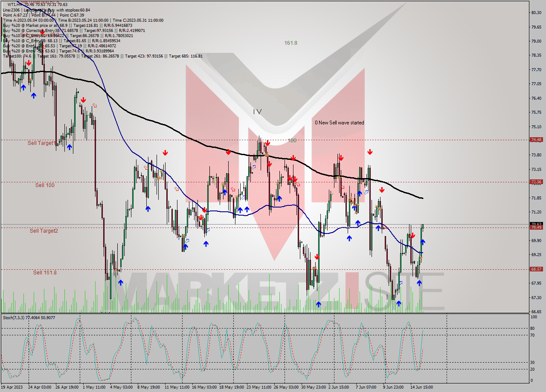The image size is (546, 392).
Task: Click the chart title WTI,H4
Action: tap(16, 5)
